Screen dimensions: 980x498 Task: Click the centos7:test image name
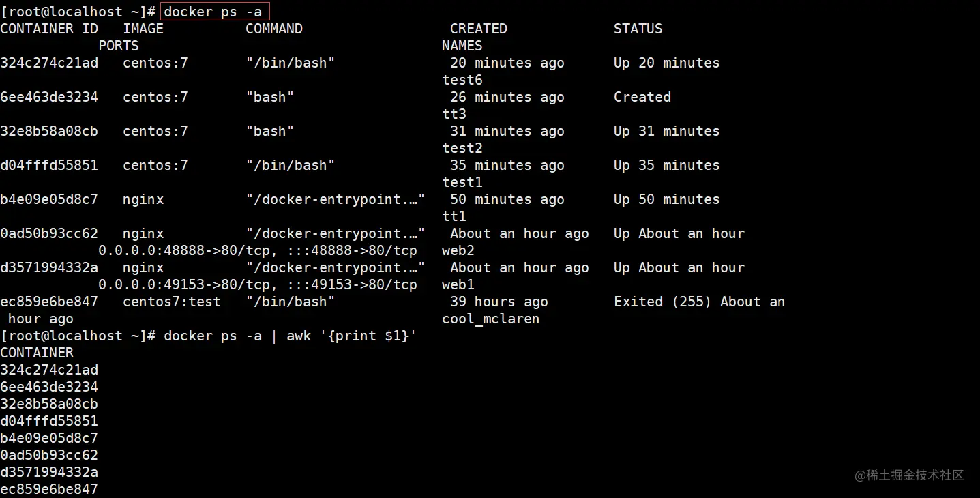(x=172, y=302)
